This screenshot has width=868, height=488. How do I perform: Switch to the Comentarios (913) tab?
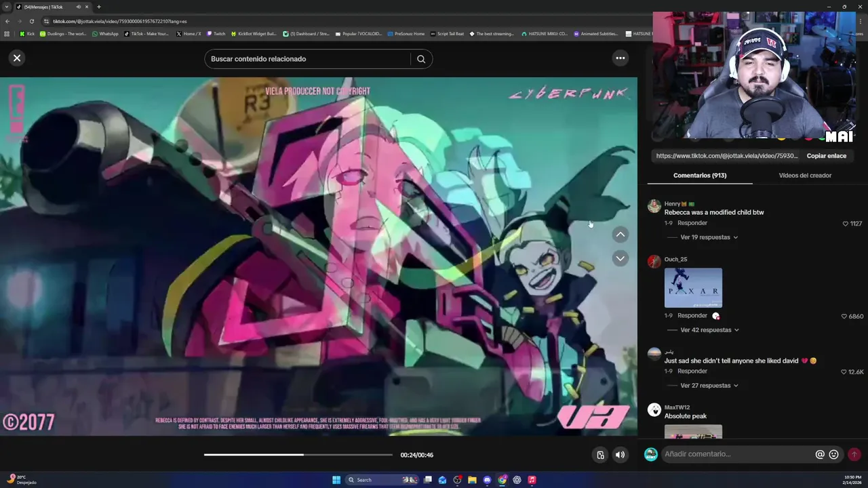click(x=700, y=176)
